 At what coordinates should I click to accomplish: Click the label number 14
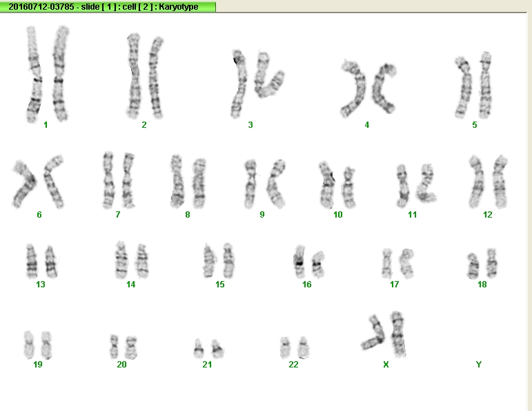tap(131, 285)
